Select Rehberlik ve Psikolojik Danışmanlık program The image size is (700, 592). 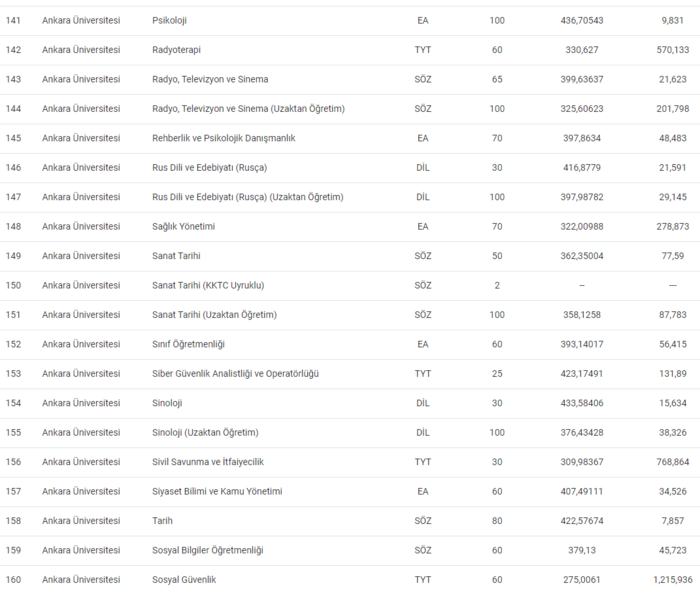pos(223,138)
